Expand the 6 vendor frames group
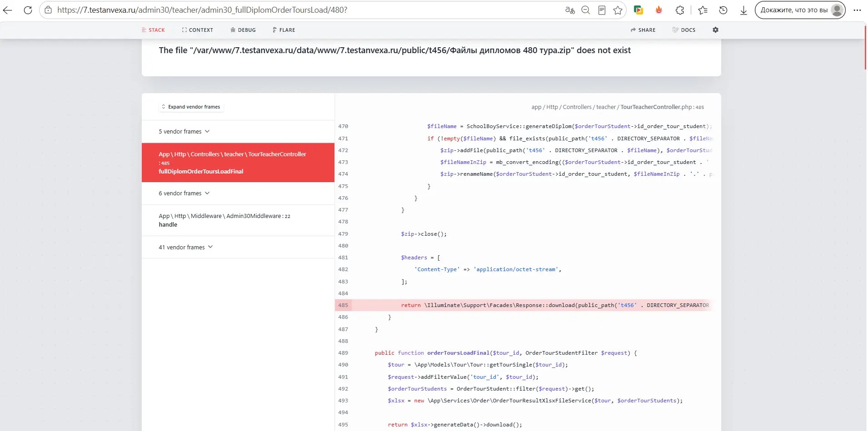868x431 pixels. 238,193
